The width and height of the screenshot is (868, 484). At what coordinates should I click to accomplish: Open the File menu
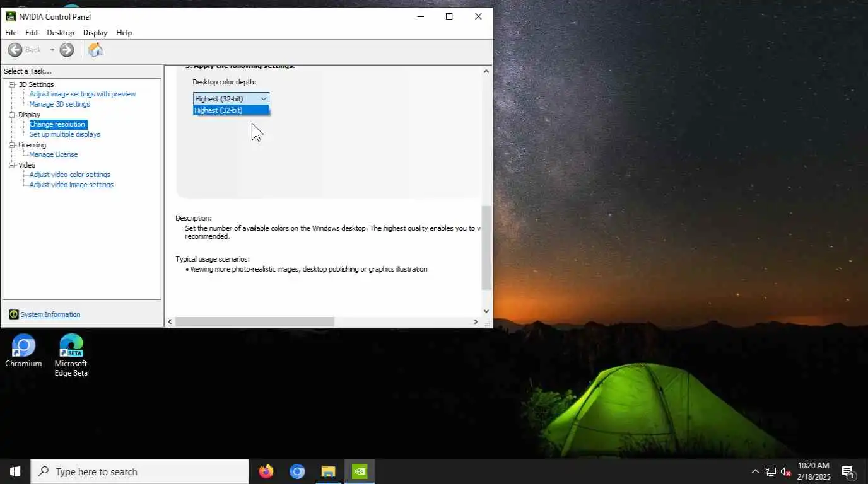point(11,33)
